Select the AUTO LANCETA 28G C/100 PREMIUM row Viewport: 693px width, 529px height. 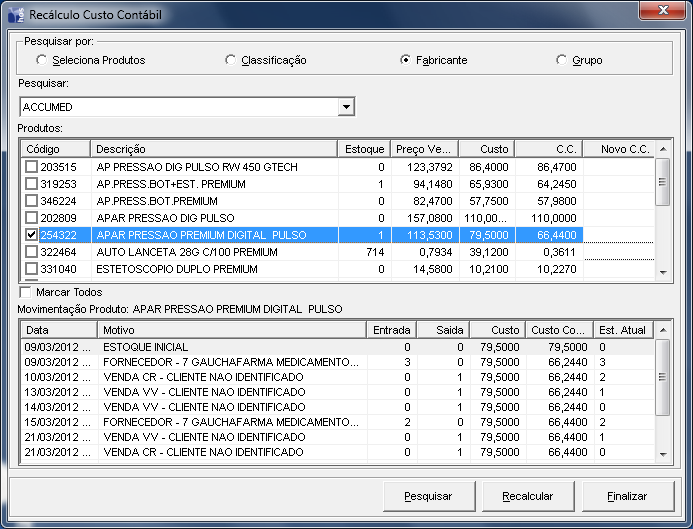[338, 251]
